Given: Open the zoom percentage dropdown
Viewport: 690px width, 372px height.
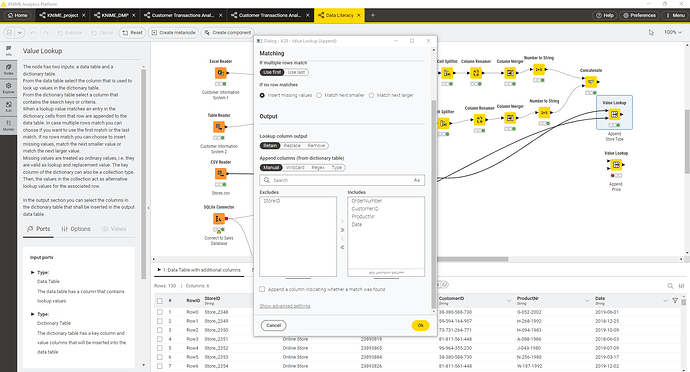Looking at the screenshot, I should 673,32.
